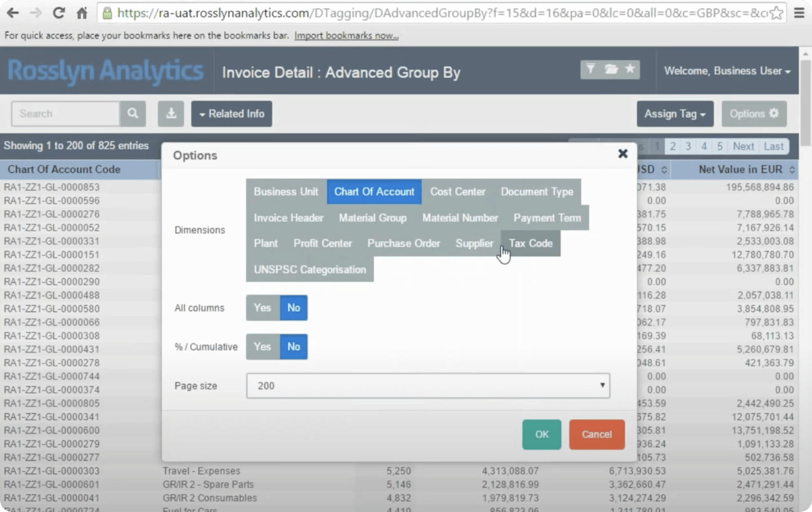Close the Options dialog with the X
The image size is (812, 512).
622,154
